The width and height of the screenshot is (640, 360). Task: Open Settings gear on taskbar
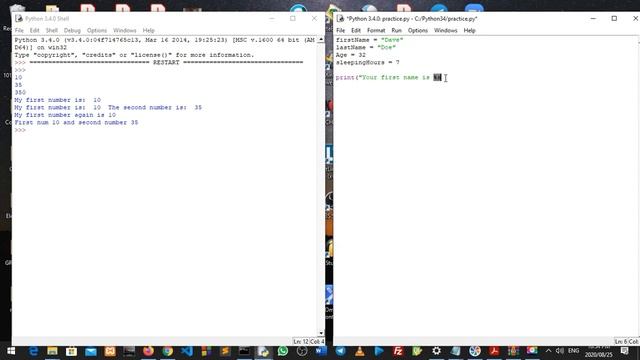click(436, 351)
